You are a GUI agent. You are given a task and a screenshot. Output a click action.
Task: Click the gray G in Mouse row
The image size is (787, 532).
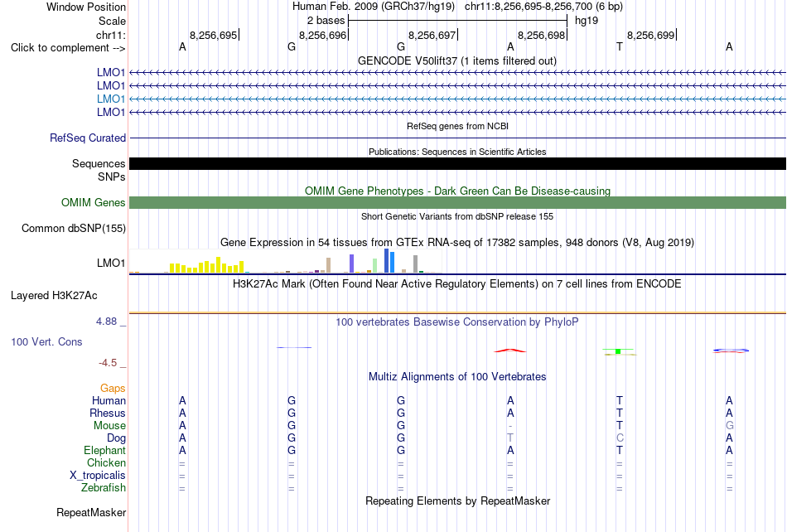pos(729,426)
